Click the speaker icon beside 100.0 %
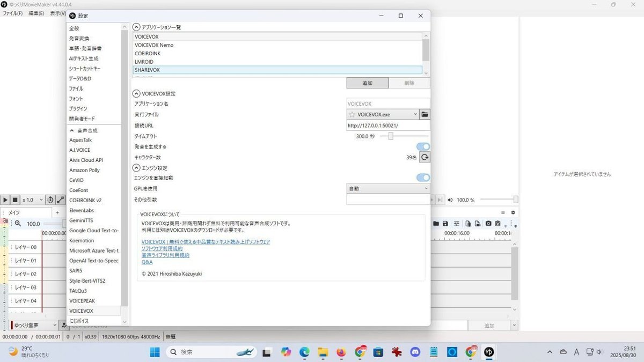644x362 pixels. (x=449, y=199)
